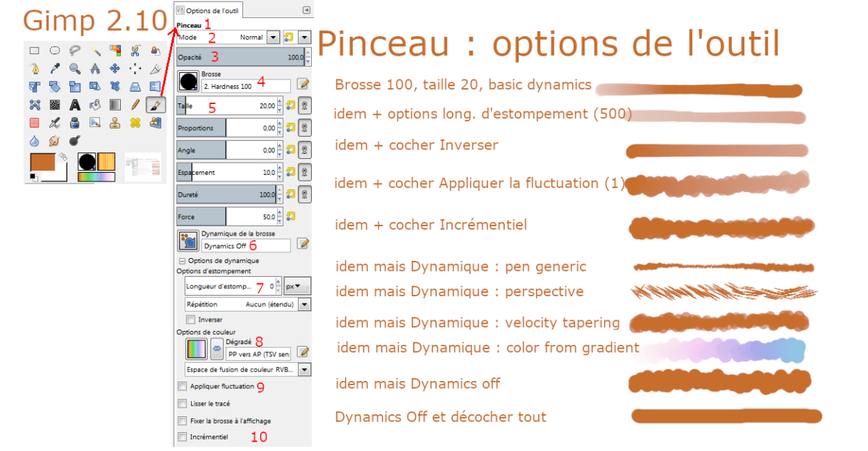Select the Pencil tool
868x451 pixels.
coord(135,105)
